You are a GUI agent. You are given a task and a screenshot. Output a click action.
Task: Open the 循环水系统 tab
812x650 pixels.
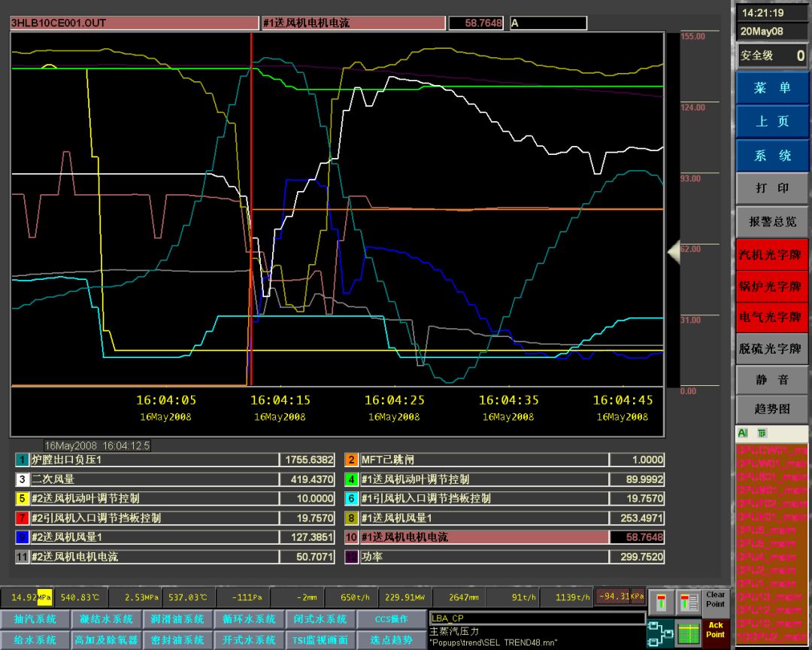tap(249, 619)
